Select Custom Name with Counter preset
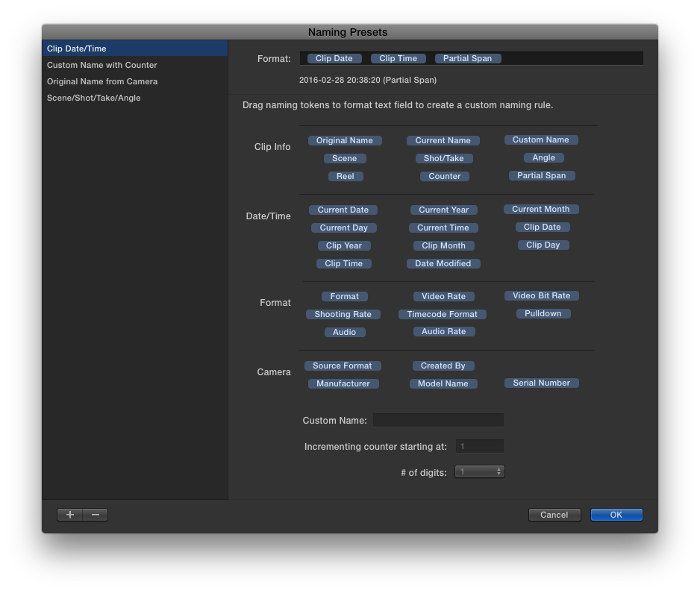Screen dimensions: 700x593 [x=102, y=65]
